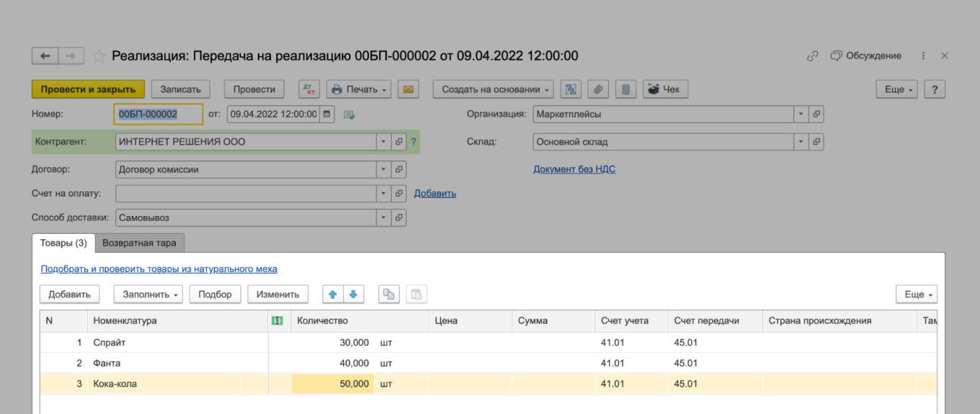Click the Провести button
This screenshot has width=980, height=414.
[254, 89]
